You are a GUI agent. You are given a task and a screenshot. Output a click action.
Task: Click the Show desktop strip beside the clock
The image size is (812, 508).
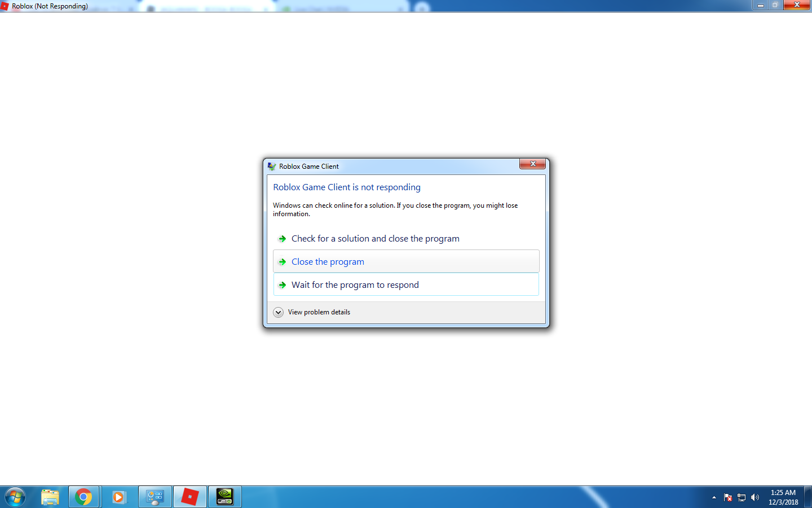point(808,497)
